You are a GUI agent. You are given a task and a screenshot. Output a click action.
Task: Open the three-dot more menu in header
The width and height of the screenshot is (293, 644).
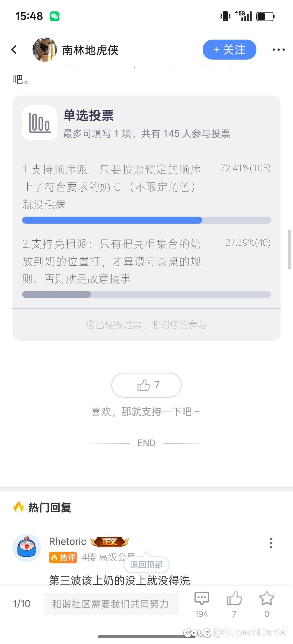(279, 50)
